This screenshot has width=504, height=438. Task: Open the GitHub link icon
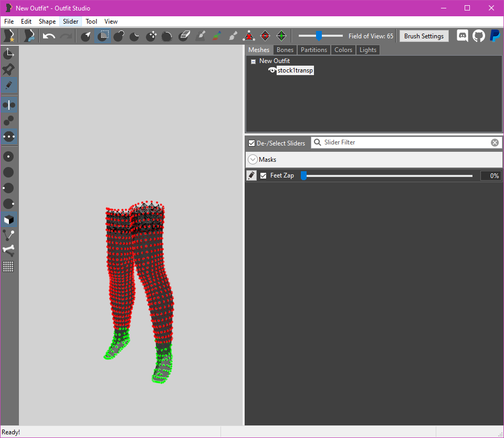(x=479, y=36)
